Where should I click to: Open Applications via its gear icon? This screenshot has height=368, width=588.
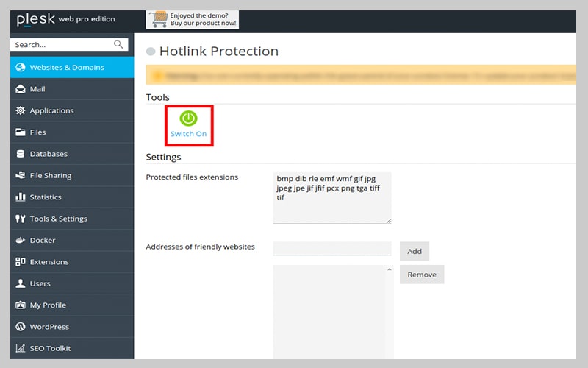tap(21, 110)
